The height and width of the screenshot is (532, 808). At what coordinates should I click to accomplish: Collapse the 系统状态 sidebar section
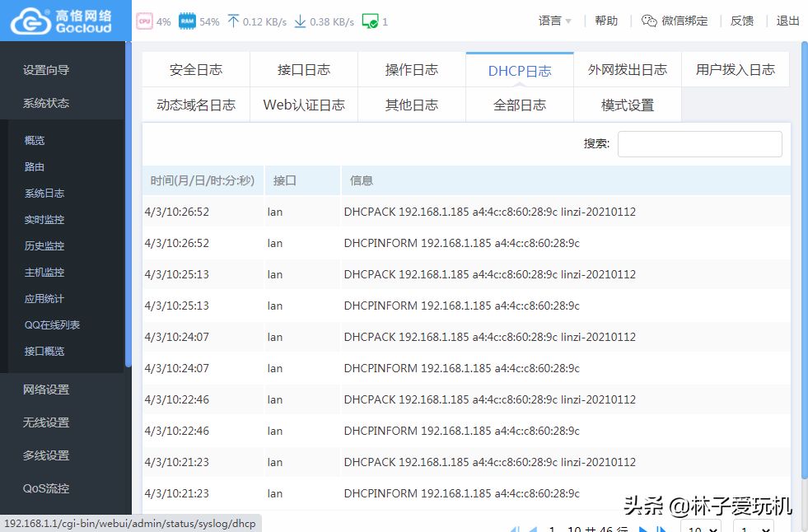click(x=46, y=103)
